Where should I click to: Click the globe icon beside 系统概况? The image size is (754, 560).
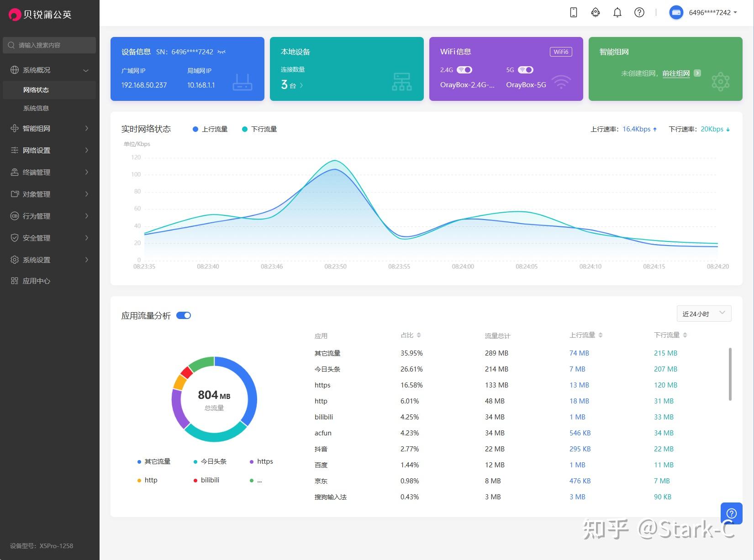pos(15,70)
